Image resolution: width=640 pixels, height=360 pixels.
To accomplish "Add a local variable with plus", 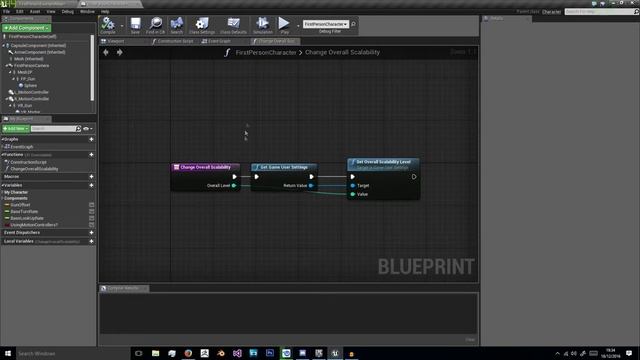I will pyautogui.click(x=91, y=241).
